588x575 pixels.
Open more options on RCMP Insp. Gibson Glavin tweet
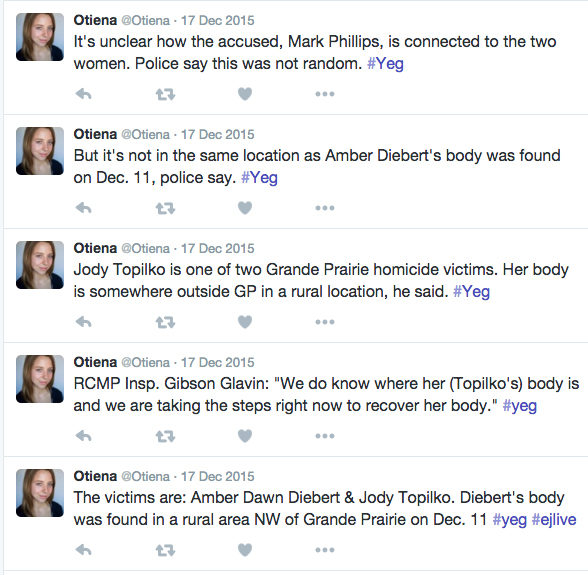coord(325,436)
